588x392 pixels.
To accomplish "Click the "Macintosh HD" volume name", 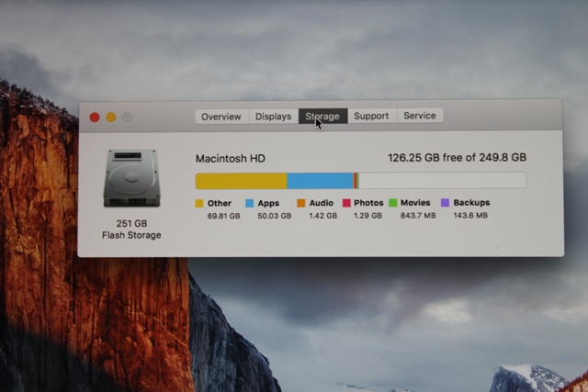I will click(x=231, y=159).
